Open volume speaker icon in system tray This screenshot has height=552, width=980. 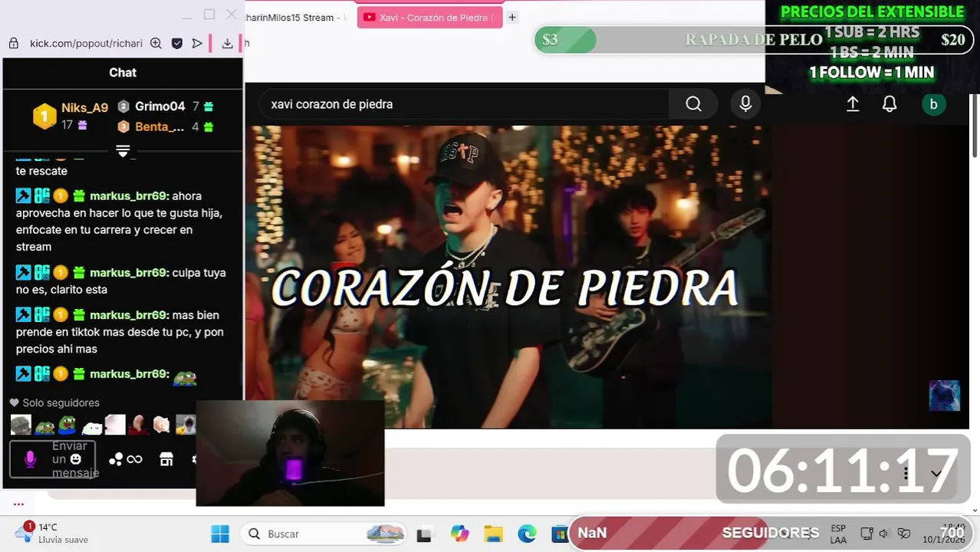[x=883, y=534]
